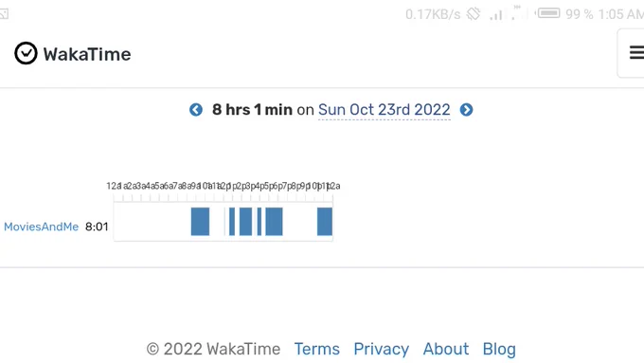Go to next day with right arrow
The image size is (644, 363).
click(x=466, y=110)
